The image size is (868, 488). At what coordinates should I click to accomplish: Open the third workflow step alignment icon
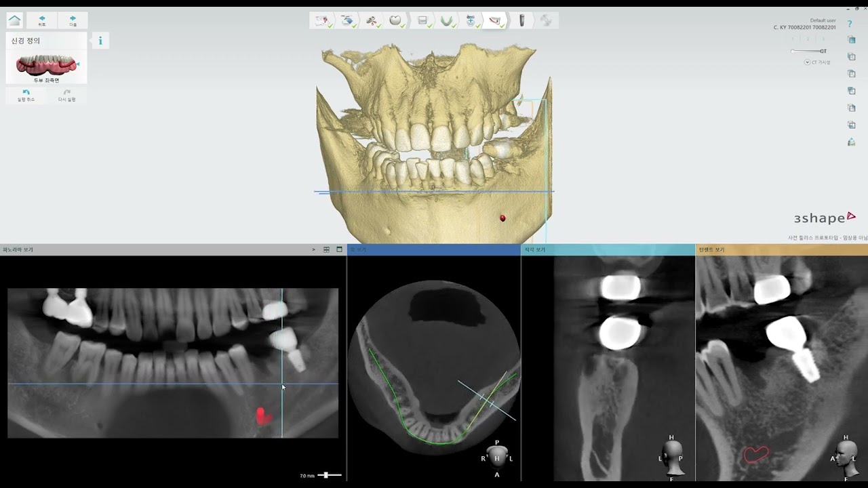(x=372, y=20)
